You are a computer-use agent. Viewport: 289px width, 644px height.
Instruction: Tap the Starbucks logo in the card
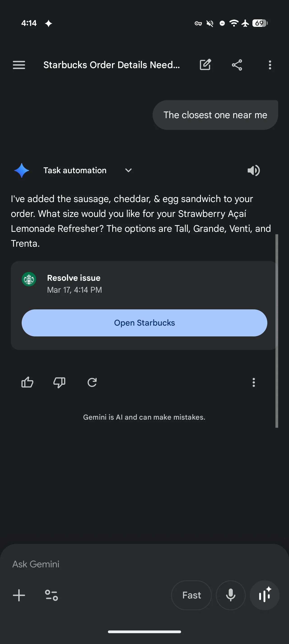(x=29, y=279)
